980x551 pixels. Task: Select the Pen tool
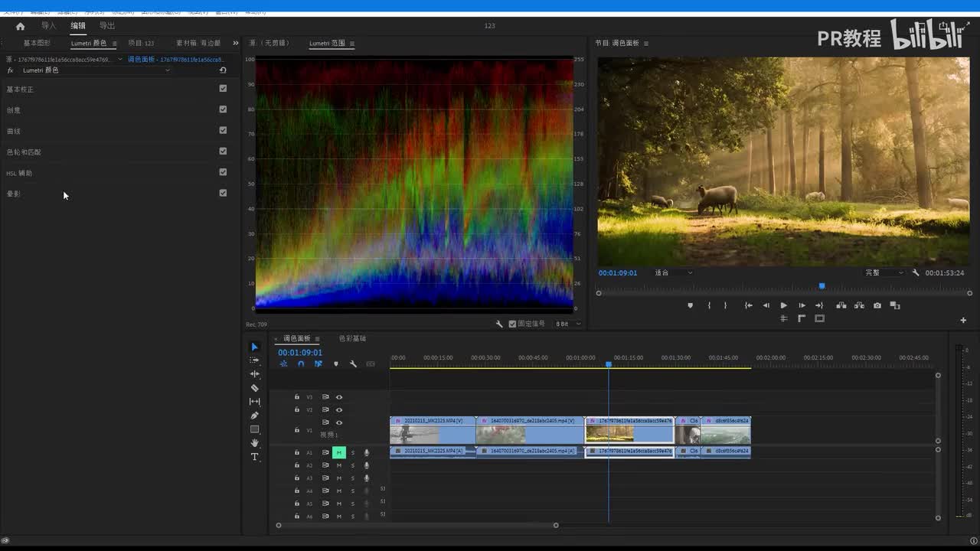tap(255, 416)
